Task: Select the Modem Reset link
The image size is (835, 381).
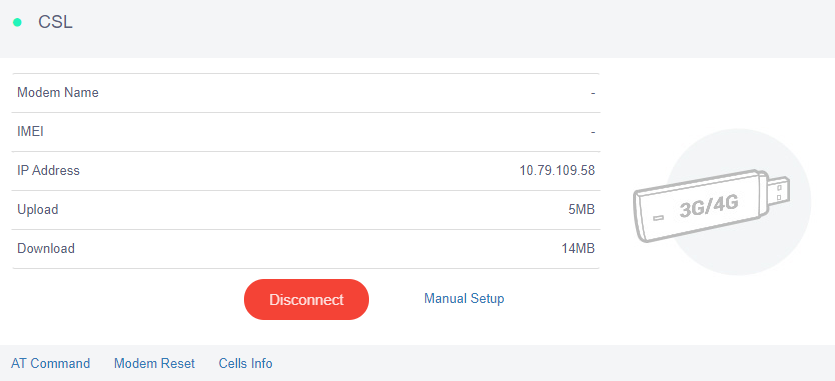Action: tap(154, 363)
